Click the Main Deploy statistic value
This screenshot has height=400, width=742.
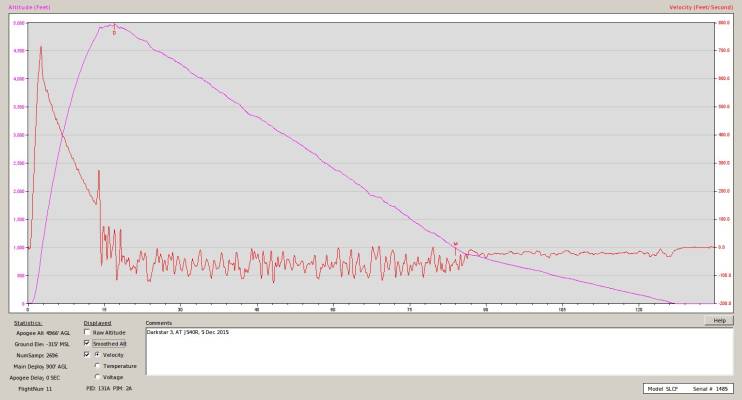(x=59, y=365)
